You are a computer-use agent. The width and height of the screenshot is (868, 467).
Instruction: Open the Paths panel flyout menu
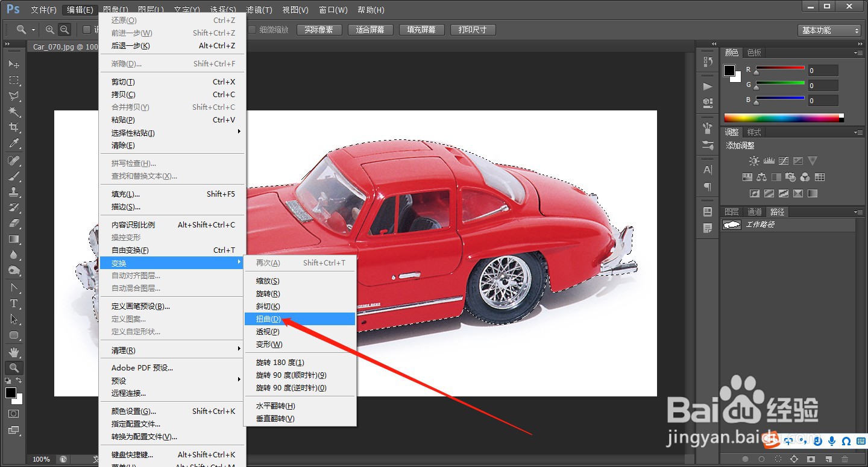(x=858, y=212)
